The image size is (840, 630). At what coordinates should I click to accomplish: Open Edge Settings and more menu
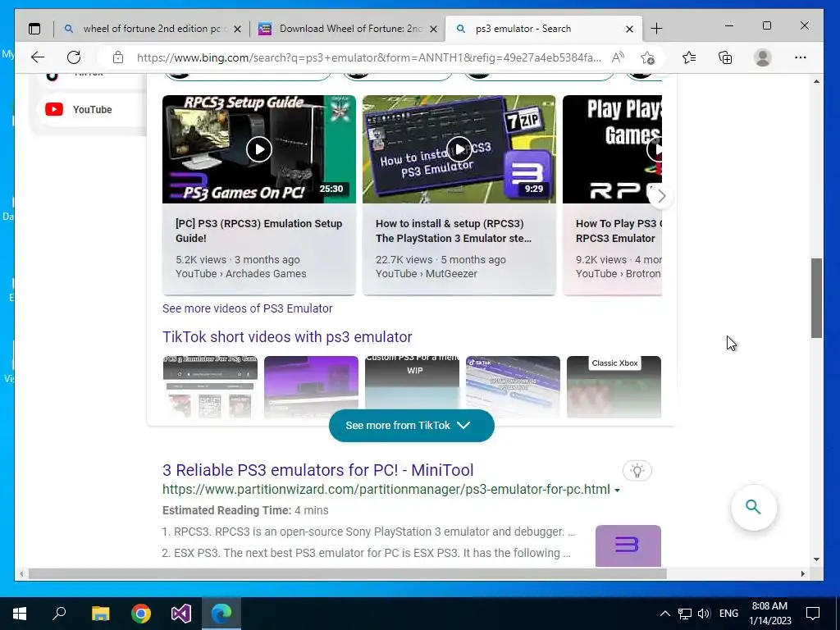[801, 57]
